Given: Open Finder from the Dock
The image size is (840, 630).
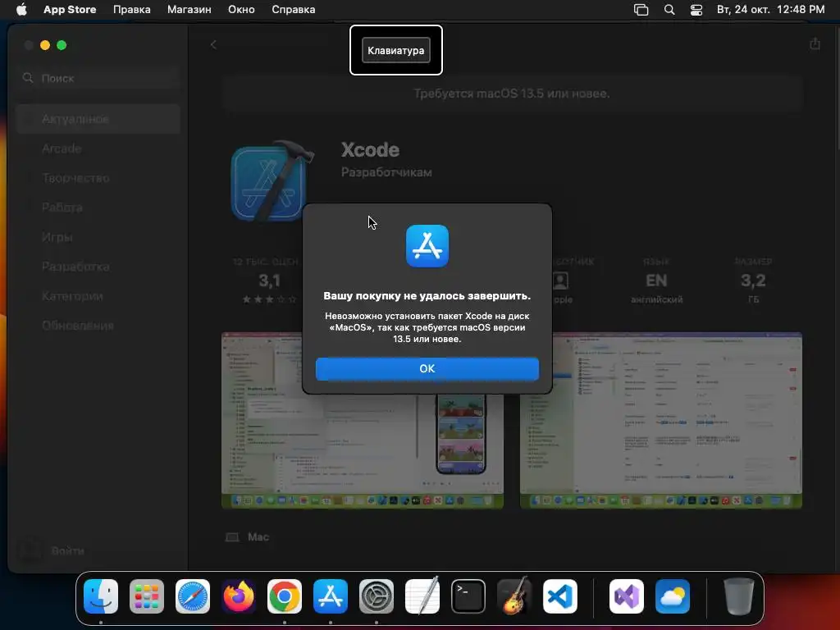Looking at the screenshot, I should tap(101, 596).
